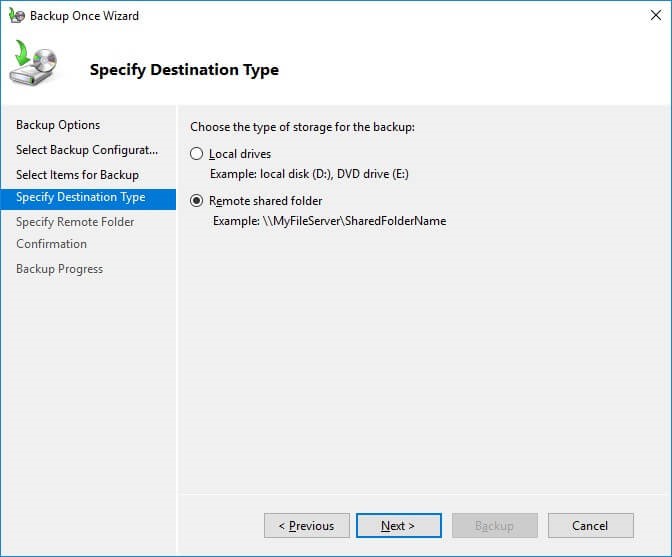Click the Backup Progress step
Screen dimensions: 672x557
60,269
